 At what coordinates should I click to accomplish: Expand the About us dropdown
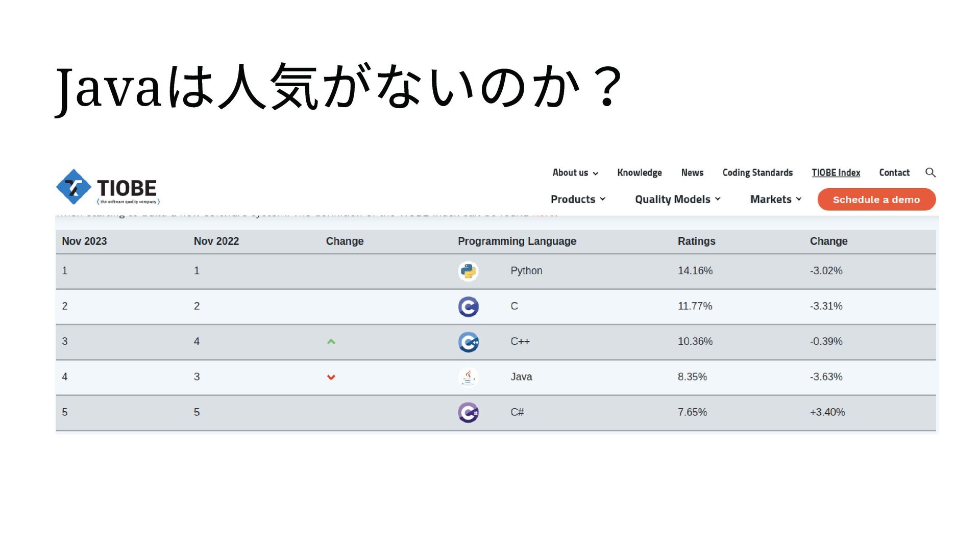575,172
